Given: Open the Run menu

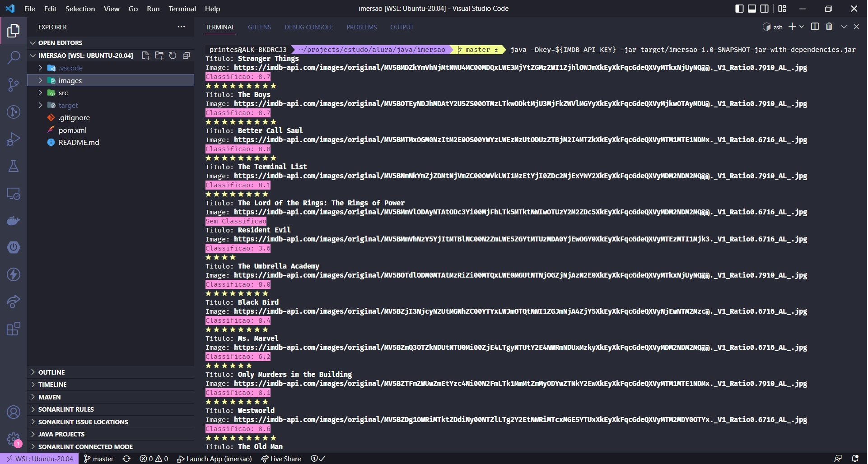Looking at the screenshot, I should pos(153,9).
